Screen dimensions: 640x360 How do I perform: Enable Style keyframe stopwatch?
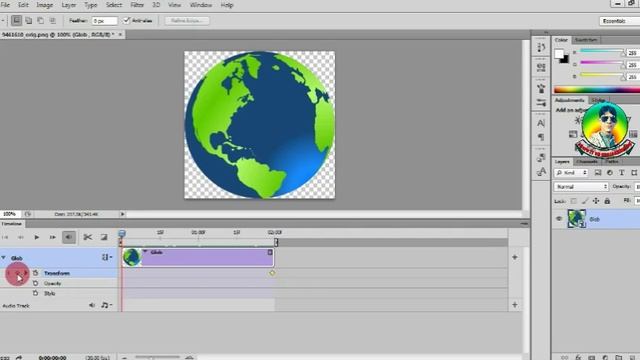36,293
